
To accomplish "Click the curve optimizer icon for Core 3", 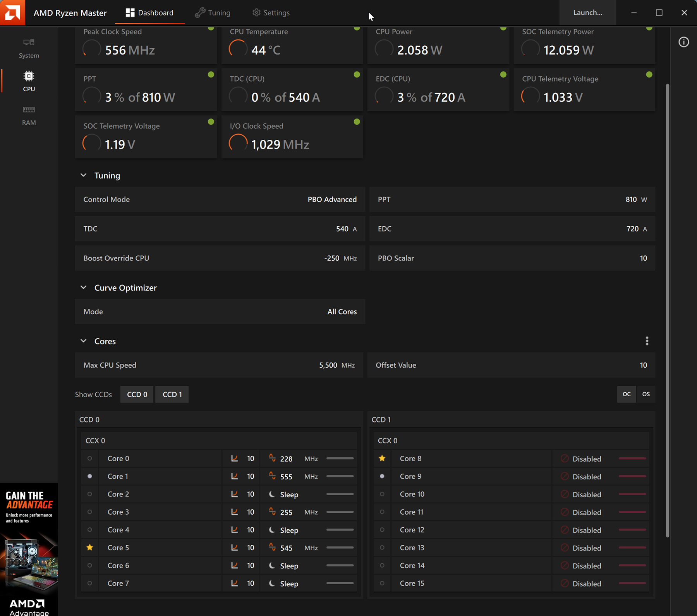I will 234,512.
